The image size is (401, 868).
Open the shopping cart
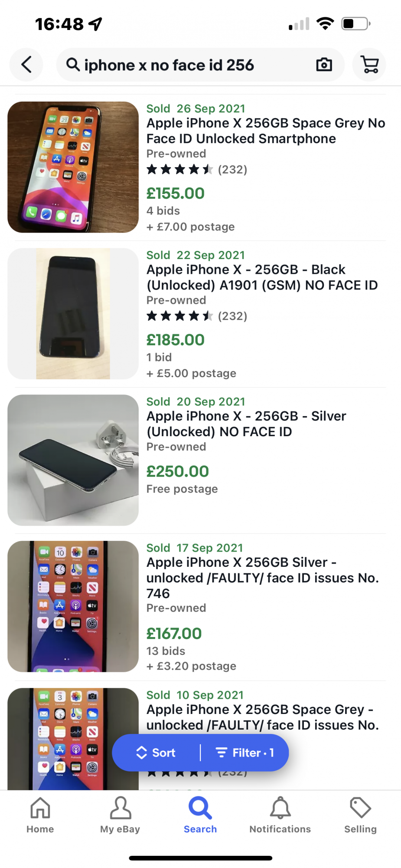[369, 65]
